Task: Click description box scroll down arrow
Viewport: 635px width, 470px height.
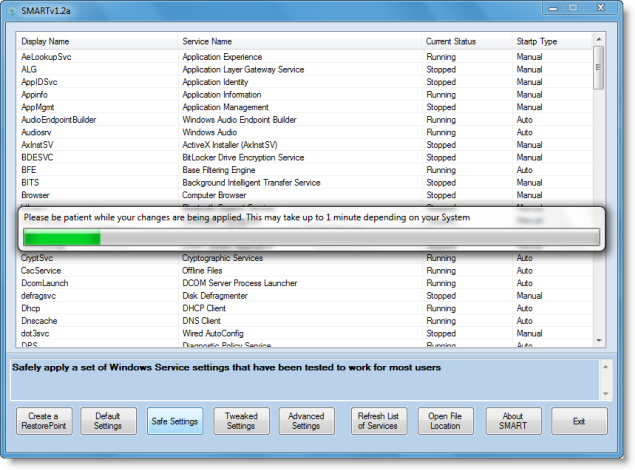Action: click(605, 393)
